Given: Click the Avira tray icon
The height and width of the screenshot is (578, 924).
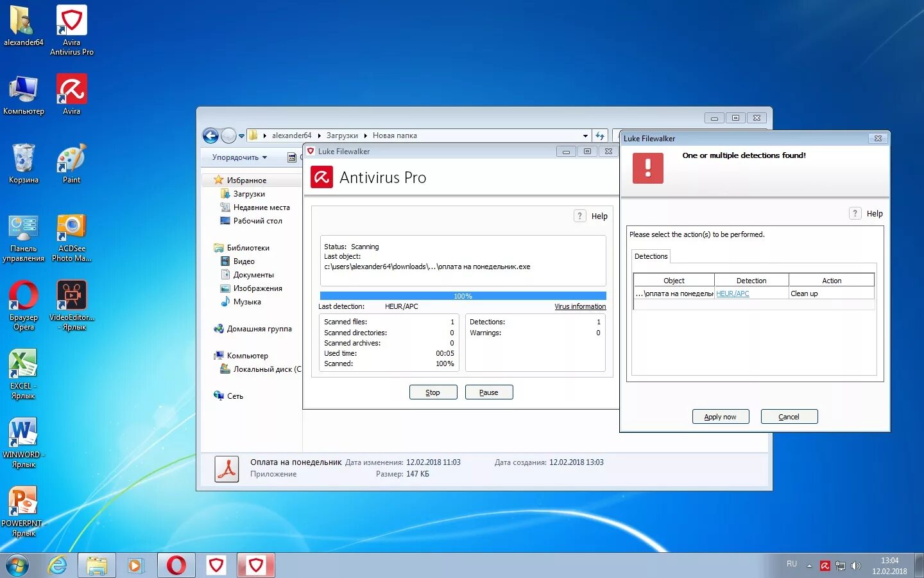Looking at the screenshot, I should [825, 566].
